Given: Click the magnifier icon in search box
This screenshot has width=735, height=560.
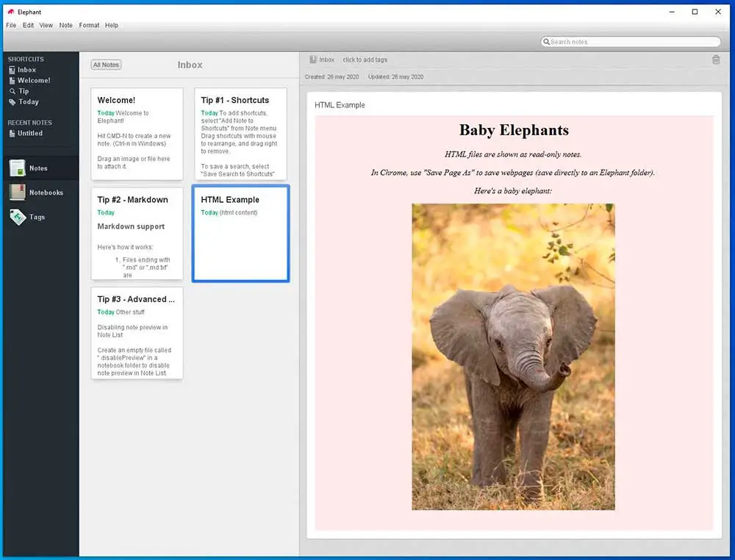Looking at the screenshot, I should click(547, 42).
